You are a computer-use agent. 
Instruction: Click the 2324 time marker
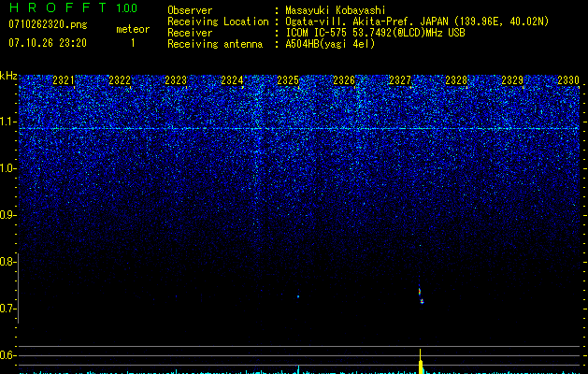coord(232,80)
